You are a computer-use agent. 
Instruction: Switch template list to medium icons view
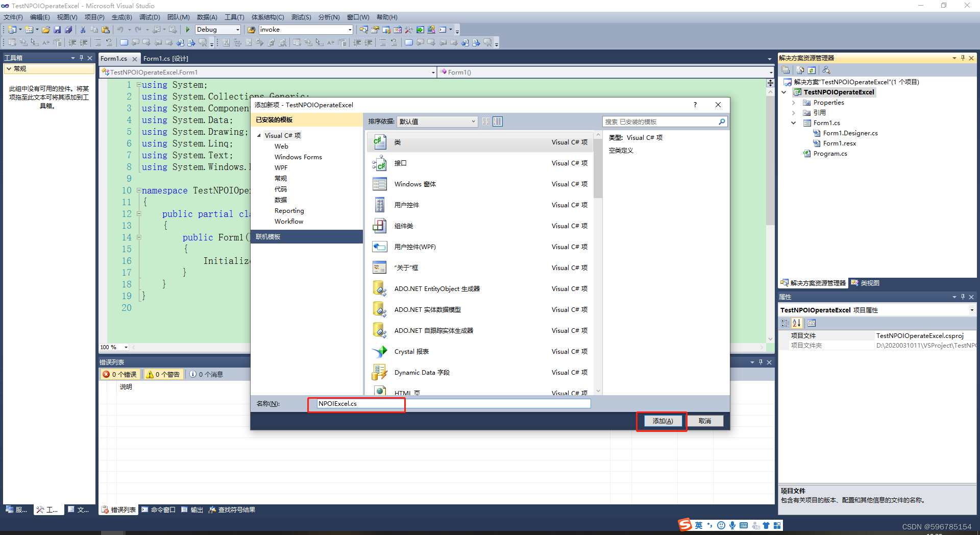(498, 121)
